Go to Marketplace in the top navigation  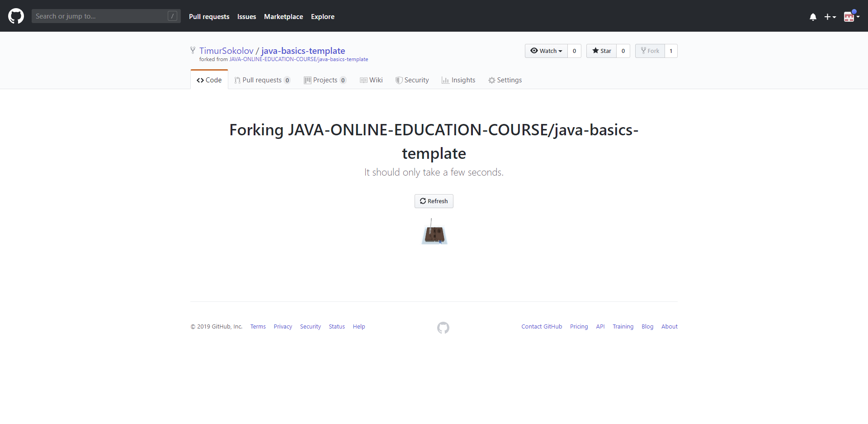[x=283, y=16]
